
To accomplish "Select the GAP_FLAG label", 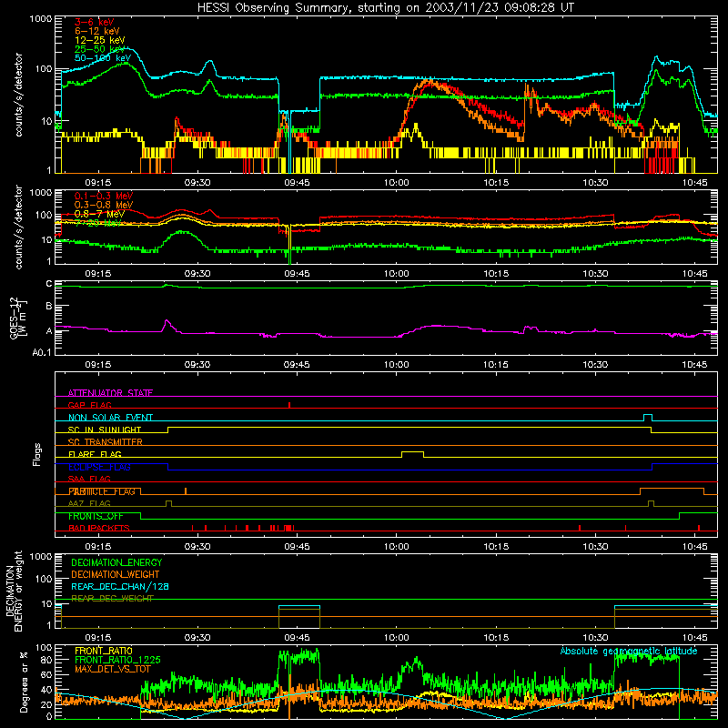I will click(89, 405).
